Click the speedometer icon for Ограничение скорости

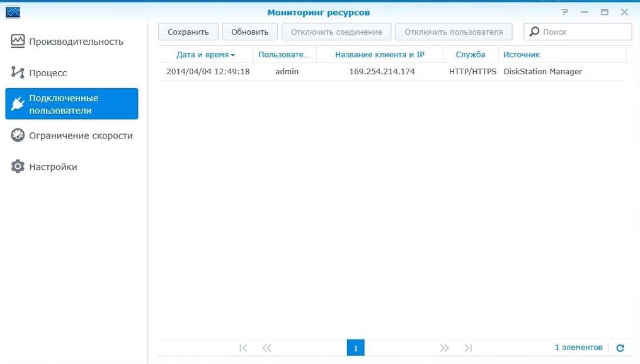coord(18,135)
